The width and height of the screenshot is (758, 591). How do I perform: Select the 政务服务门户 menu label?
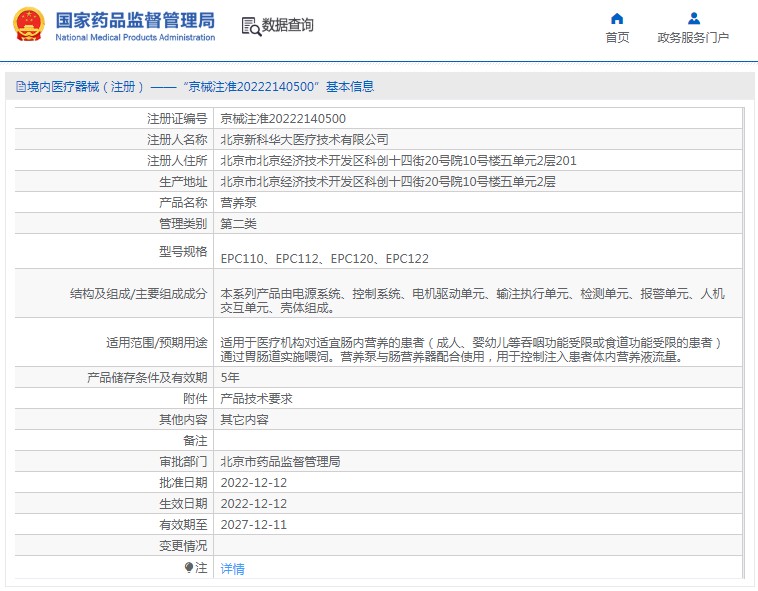coord(693,38)
